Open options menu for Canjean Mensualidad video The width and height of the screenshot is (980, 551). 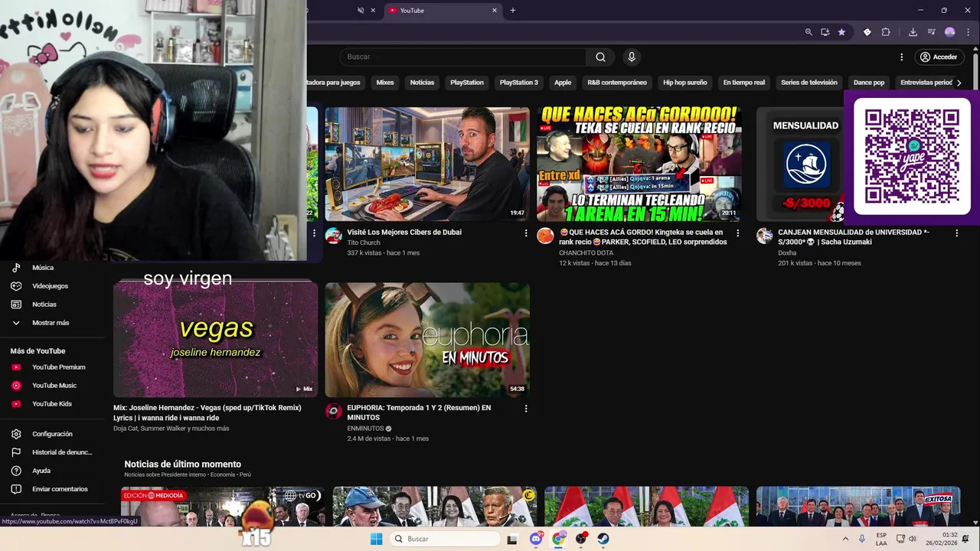tap(956, 233)
